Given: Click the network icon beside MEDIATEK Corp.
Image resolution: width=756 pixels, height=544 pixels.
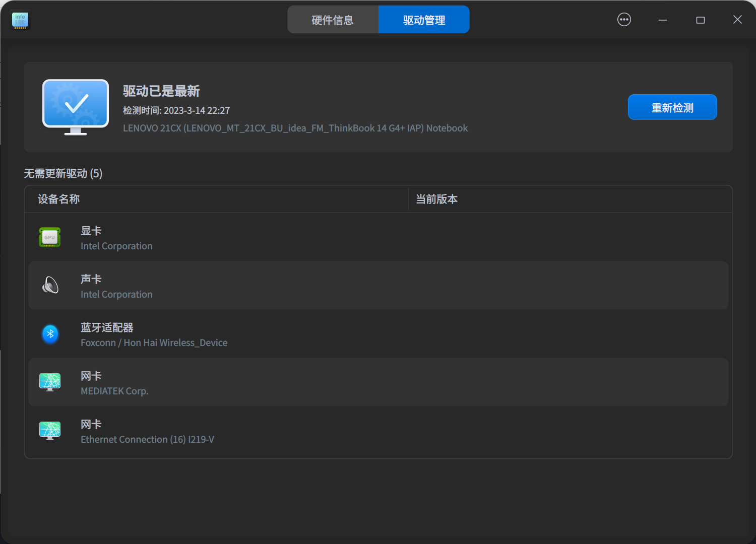Looking at the screenshot, I should 50,382.
